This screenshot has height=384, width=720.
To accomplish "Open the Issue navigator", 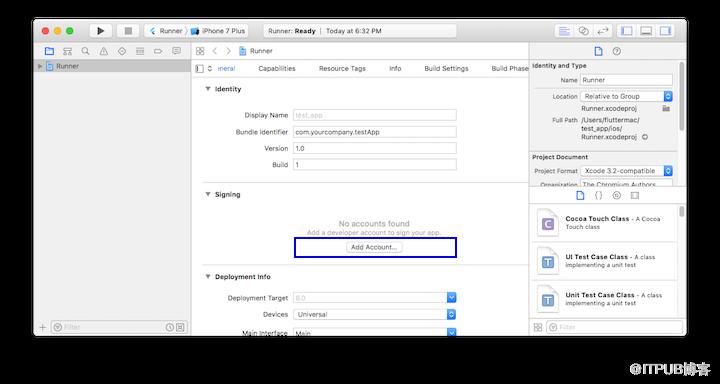I will pyautogui.click(x=104, y=51).
